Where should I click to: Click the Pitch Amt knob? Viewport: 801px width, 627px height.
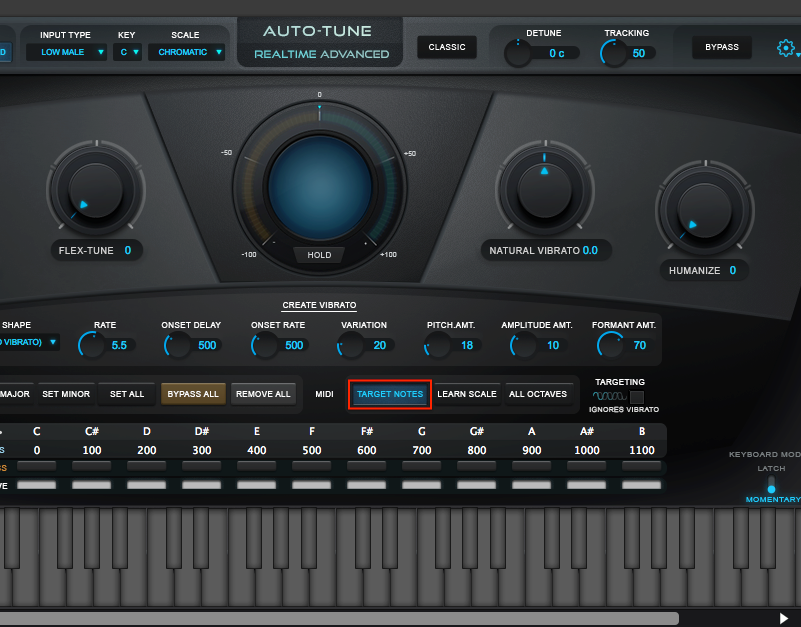pyautogui.click(x=438, y=345)
